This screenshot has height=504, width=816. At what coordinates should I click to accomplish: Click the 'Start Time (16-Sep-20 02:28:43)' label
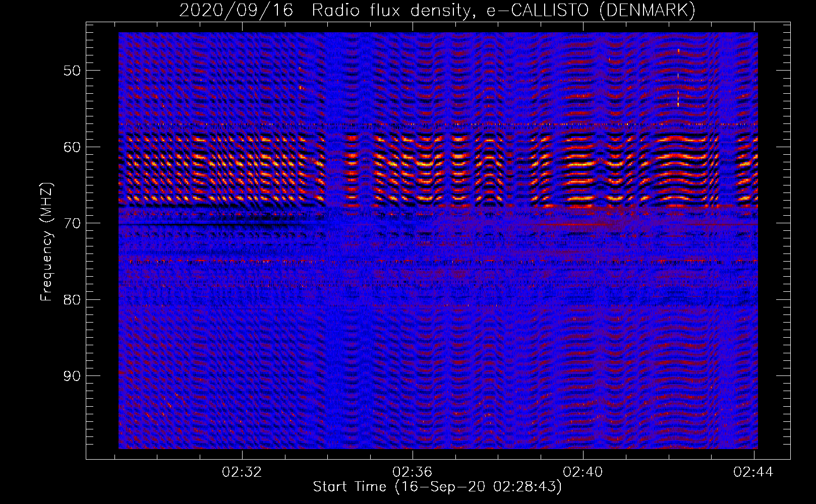tap(437, 487)
